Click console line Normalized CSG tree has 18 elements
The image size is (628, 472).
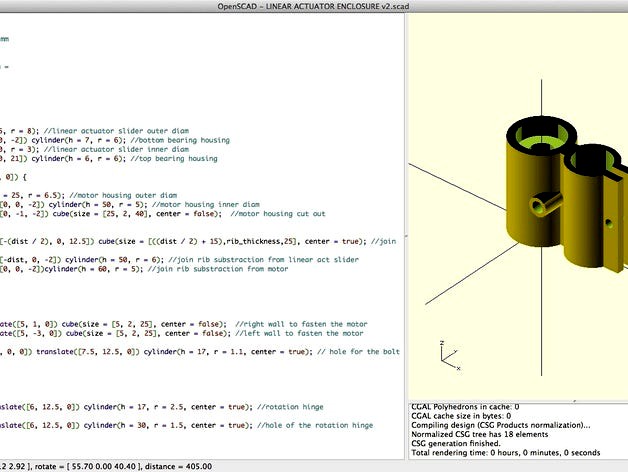coord(479,434)
